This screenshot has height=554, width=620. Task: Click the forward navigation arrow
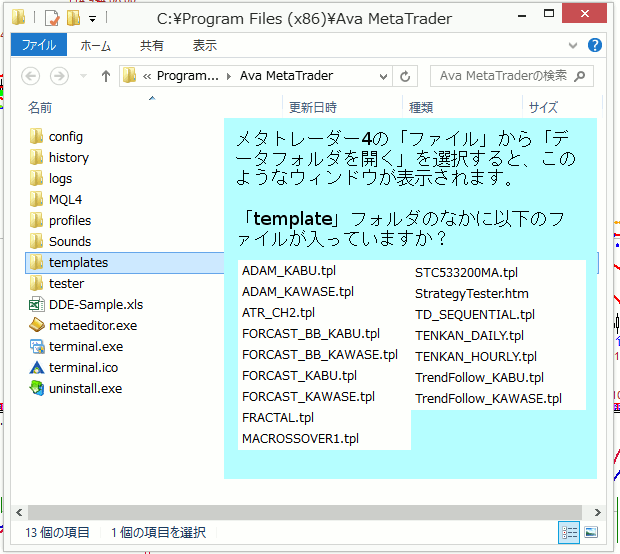(x=59, y=76)
